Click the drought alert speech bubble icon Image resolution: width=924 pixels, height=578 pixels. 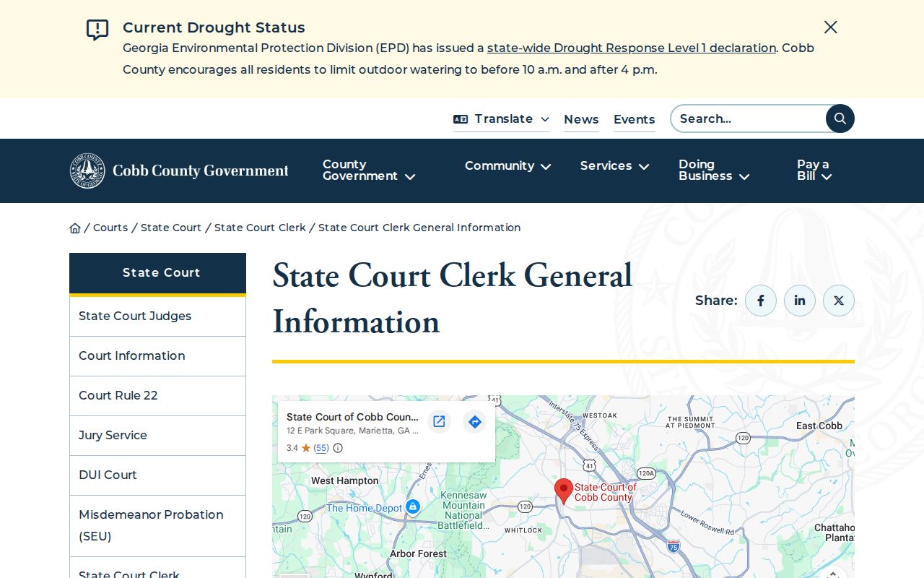point(97,30)
